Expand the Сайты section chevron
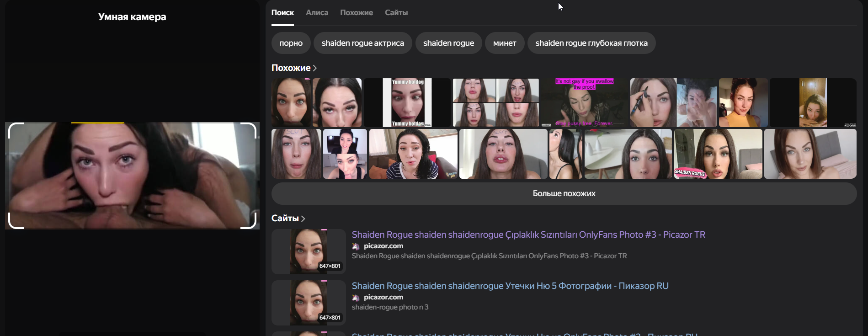The height and width of the screenshot is (336, 868). pos(303,219)
